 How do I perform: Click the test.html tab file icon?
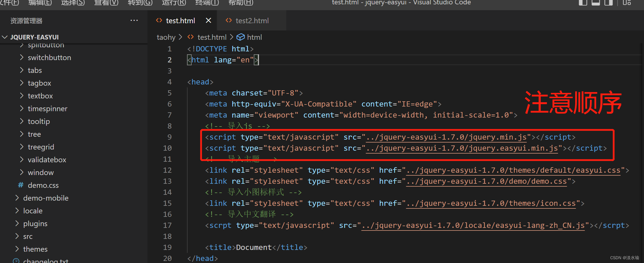(159, 21)
